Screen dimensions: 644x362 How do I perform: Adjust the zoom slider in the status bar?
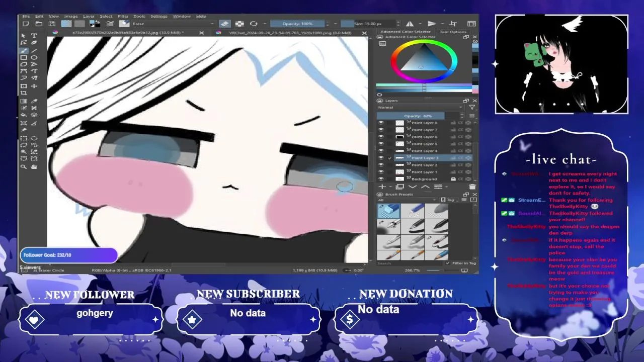point(443,270)
